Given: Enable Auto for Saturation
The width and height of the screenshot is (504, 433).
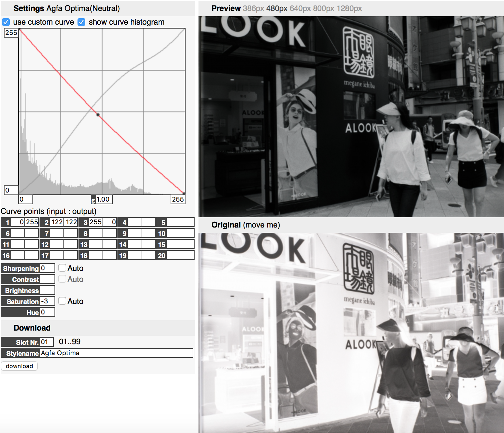Looking at the screenshot, I should (62, 301).
